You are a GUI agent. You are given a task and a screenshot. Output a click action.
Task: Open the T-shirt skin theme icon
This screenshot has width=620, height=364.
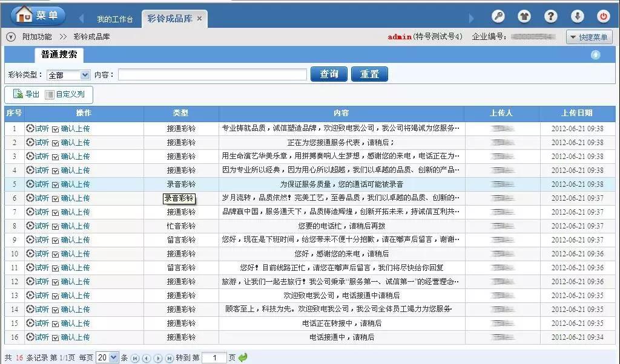(x=524, y=16)
